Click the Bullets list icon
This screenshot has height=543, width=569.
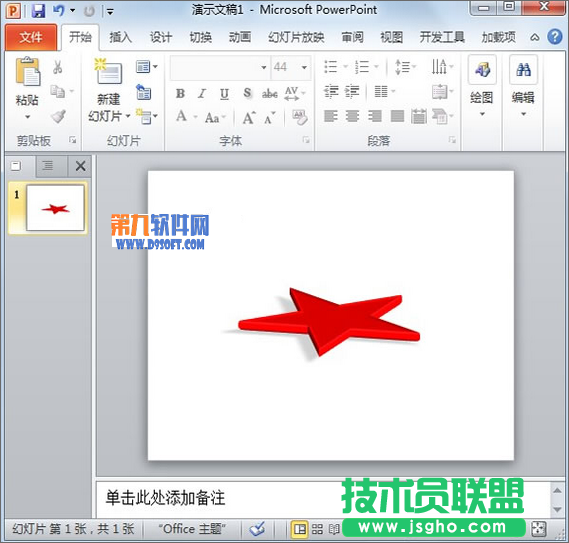tap(331, 67)
